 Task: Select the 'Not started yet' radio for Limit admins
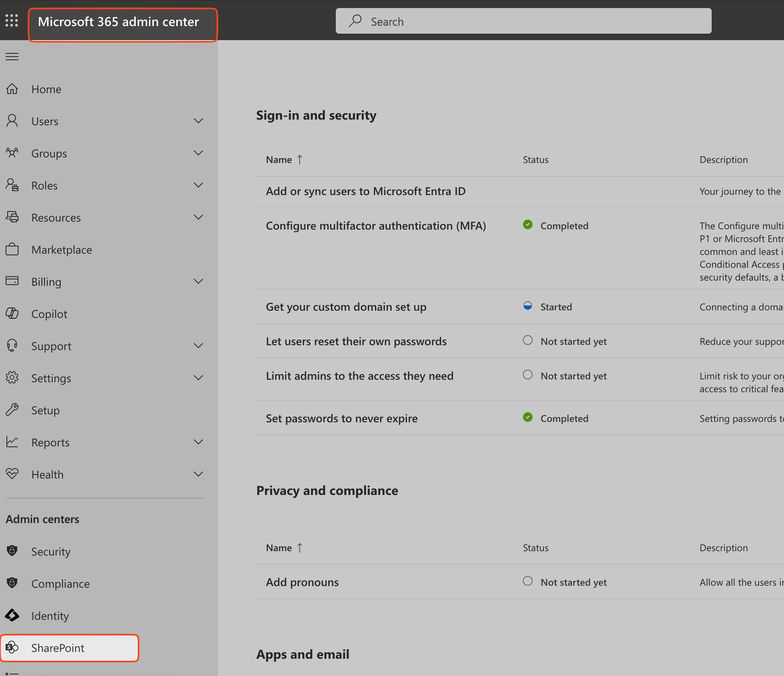[527, 376]
